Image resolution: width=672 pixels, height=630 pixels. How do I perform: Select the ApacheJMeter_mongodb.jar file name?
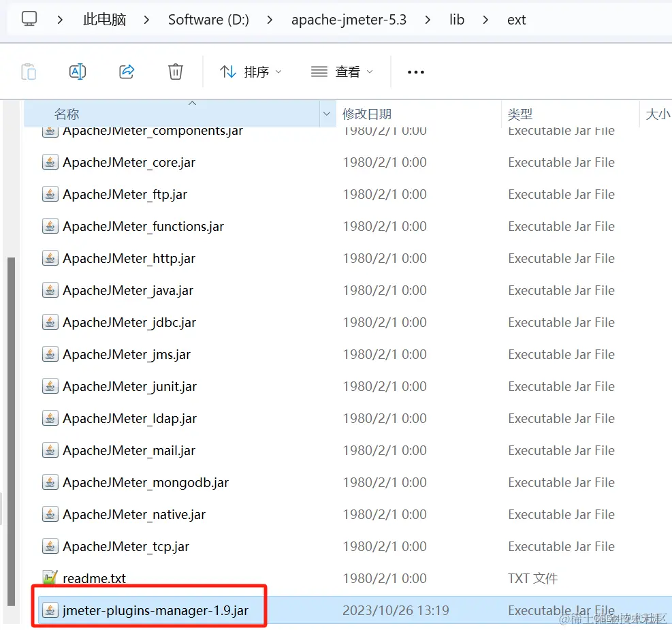(x=146, y=483)
